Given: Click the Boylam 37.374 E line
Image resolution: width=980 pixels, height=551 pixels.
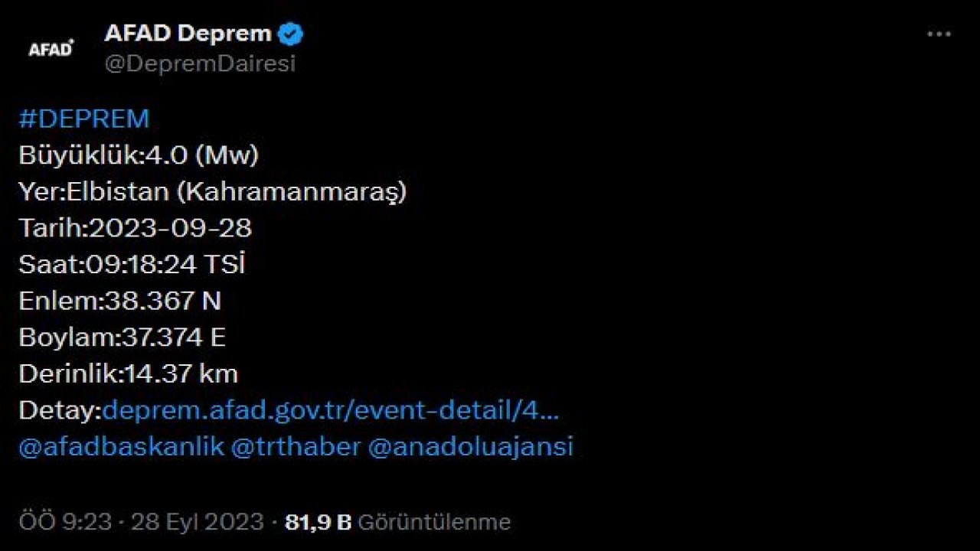Looking at the screenshot, I should coord(122,337).
